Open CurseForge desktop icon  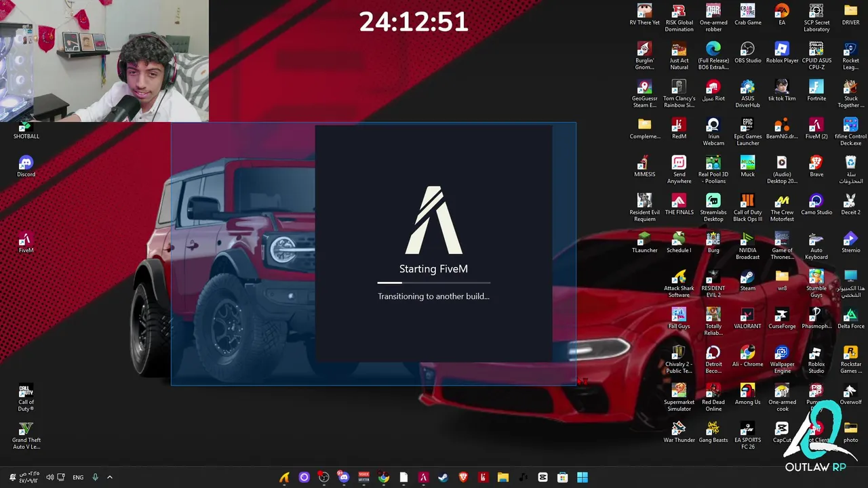click(782, 319)
